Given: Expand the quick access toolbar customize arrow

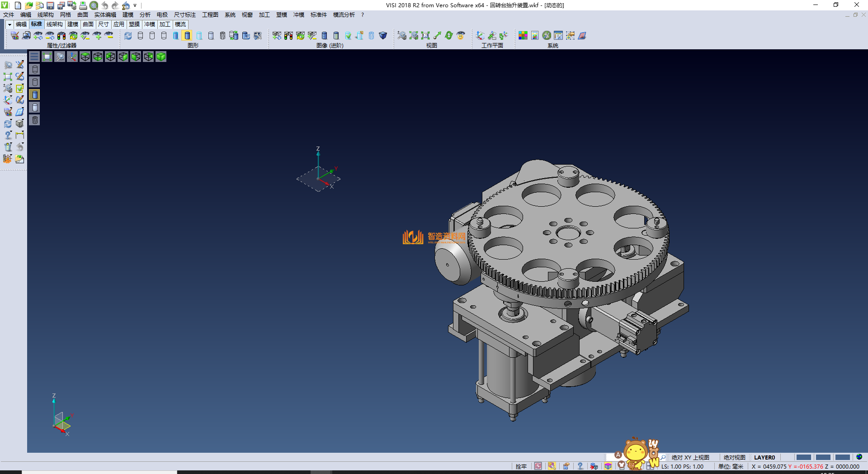Looking at the screenshot, I should (135, 5).
